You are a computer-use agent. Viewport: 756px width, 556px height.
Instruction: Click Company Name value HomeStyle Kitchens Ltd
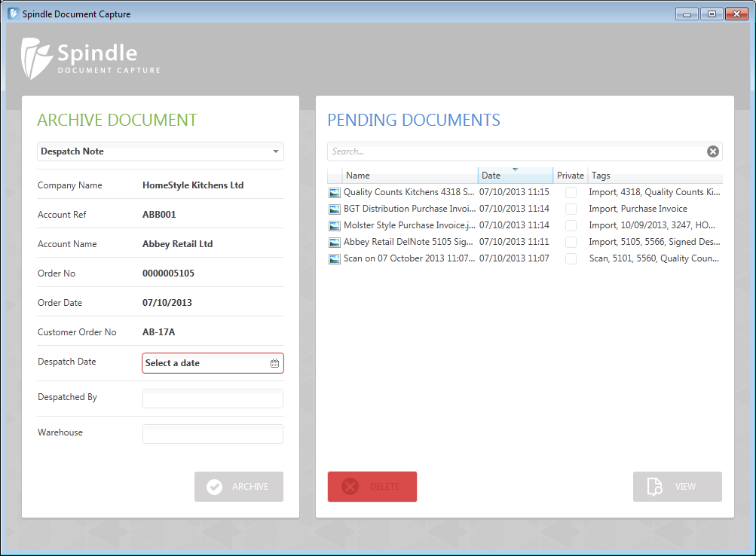(193, 185)
